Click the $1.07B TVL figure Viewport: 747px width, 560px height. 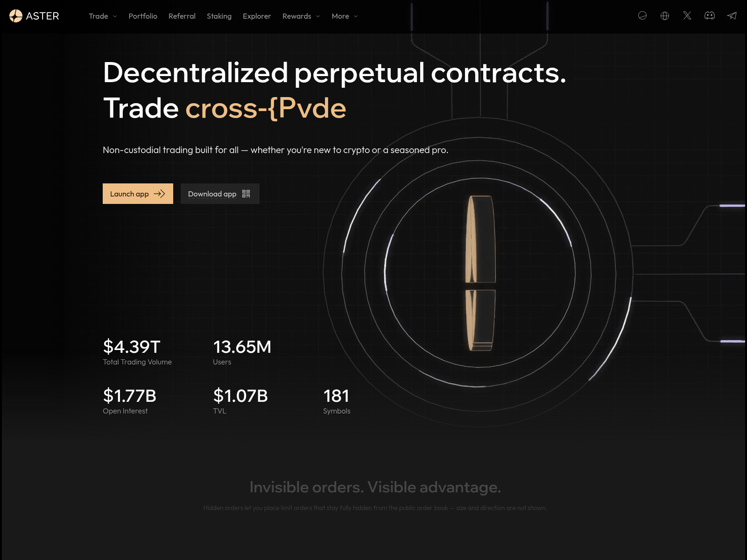click(240, 396)
